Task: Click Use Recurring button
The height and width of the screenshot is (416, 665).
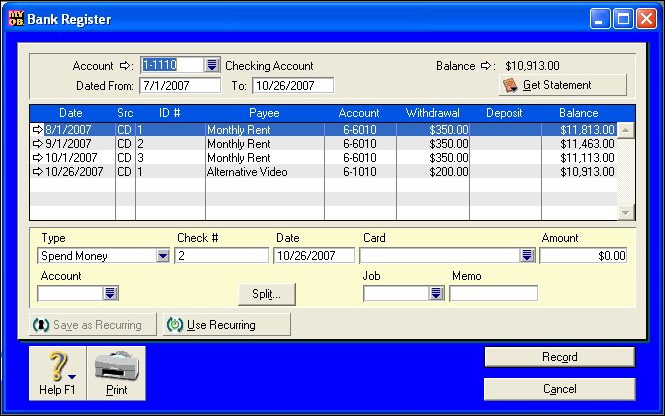Action: 227,325
